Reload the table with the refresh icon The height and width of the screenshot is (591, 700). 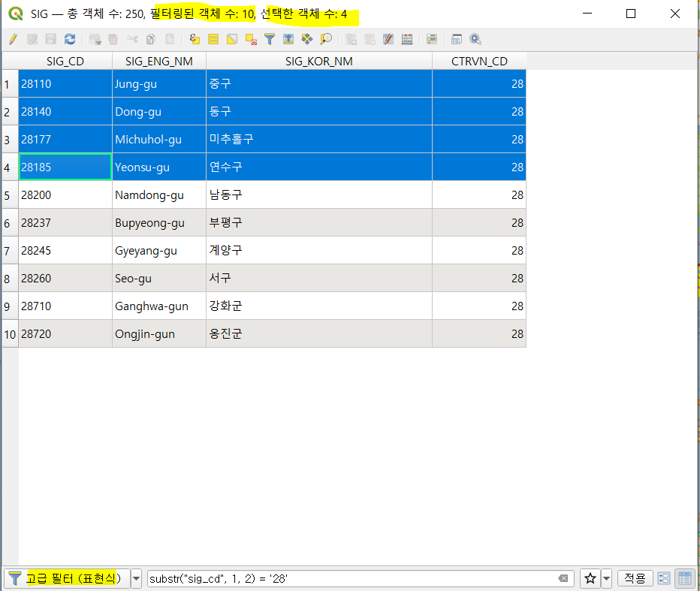tap(70, 39)
